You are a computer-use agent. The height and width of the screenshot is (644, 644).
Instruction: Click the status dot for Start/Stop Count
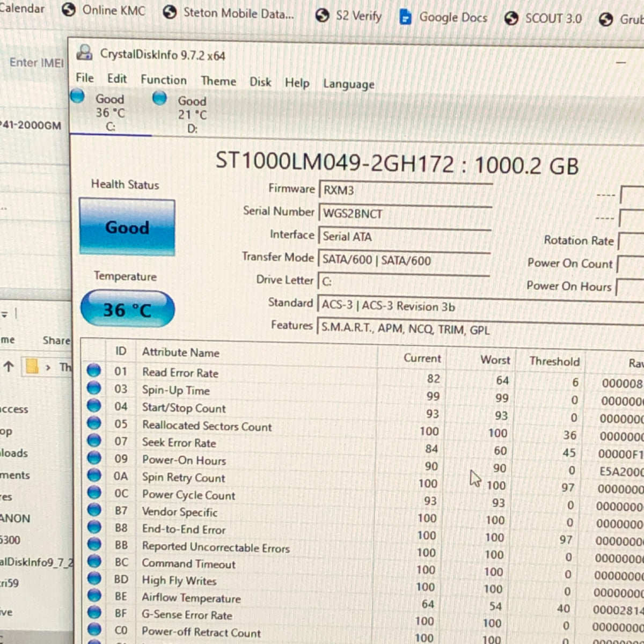94,405
